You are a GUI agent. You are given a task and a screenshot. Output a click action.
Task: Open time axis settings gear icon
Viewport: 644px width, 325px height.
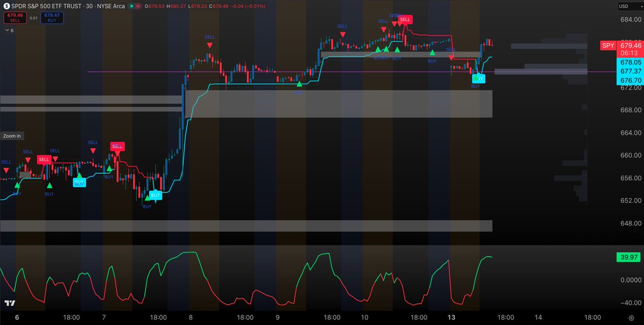pos(631,319)
